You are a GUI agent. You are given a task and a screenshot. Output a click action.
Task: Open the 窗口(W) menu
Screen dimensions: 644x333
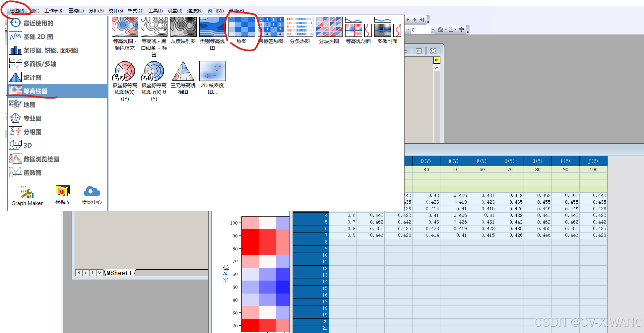[215, 10]
